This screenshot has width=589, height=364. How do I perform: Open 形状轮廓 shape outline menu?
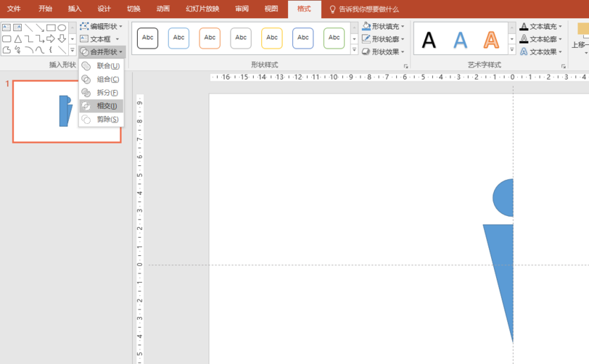[384, 39]
